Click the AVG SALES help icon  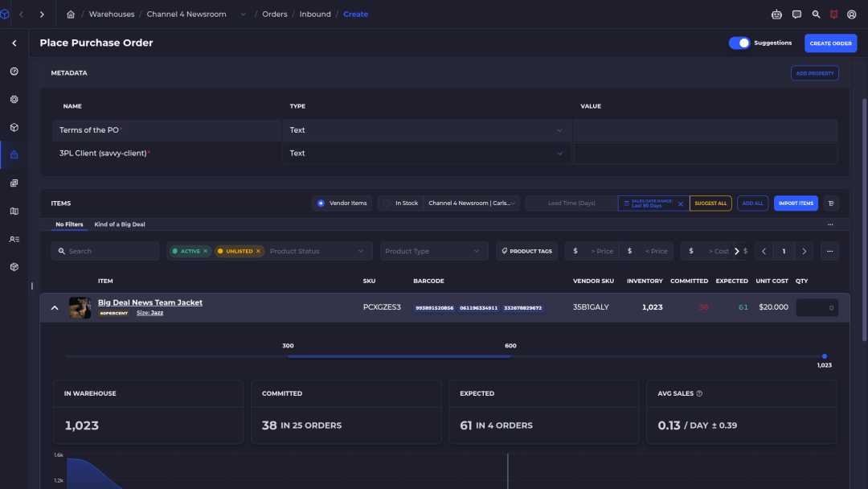click(x=699, y=394)
